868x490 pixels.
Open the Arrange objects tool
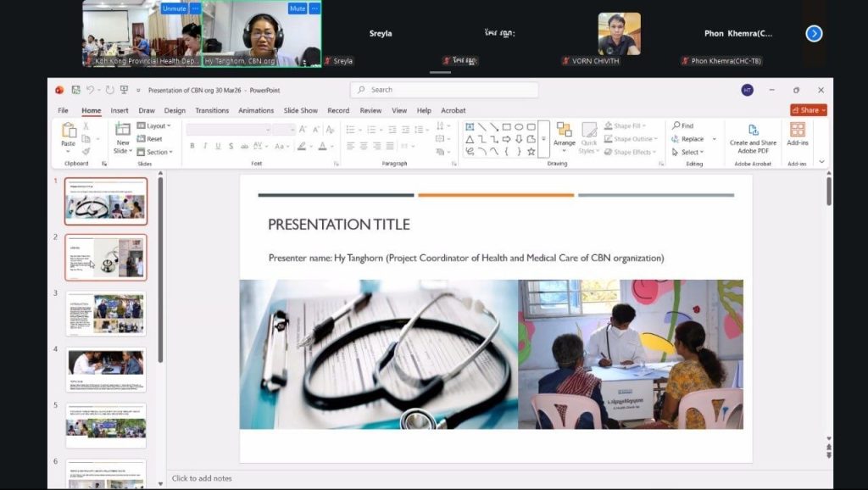point(565,134)
